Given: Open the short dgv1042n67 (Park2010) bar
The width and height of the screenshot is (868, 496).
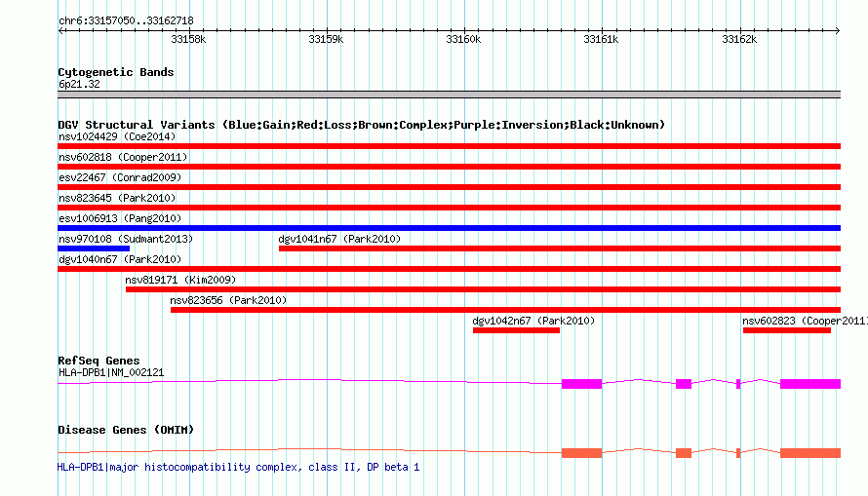Looking at the screenshot, I should (516, 330).
